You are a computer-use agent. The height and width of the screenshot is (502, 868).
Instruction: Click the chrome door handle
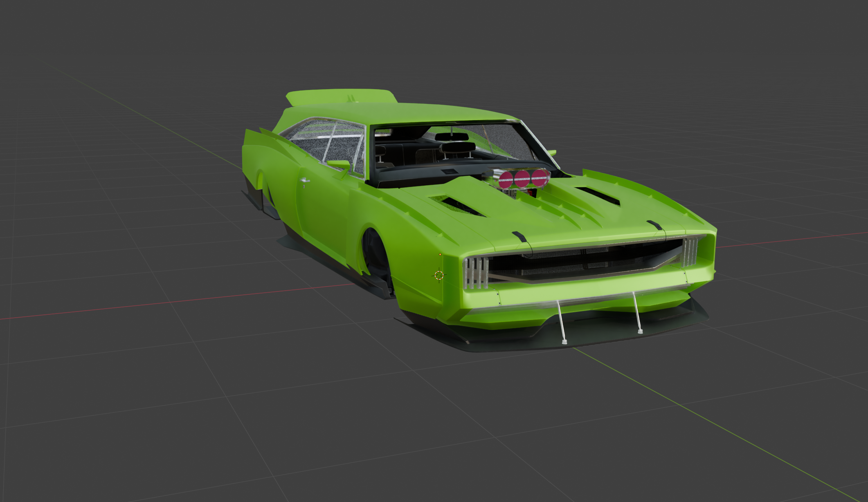(x=305, y=180)
